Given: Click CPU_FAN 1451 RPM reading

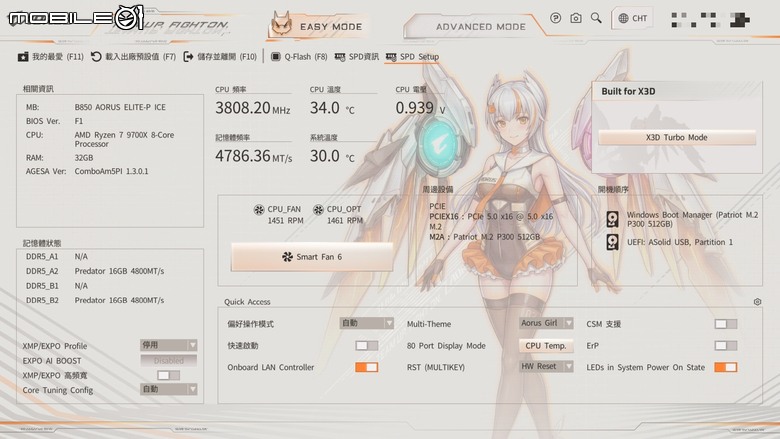Looking at the screenshot, I should (285, 221).
